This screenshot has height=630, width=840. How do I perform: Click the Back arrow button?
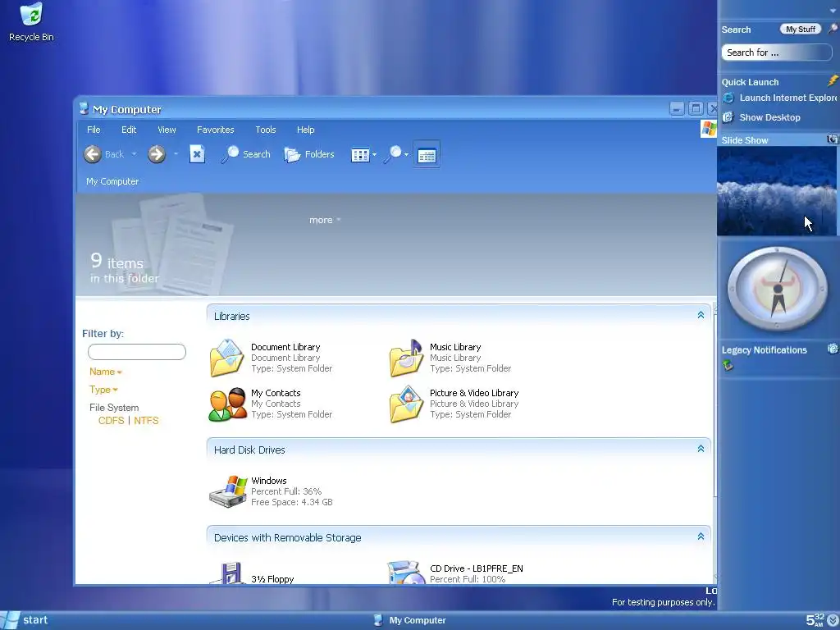[92, 154]
